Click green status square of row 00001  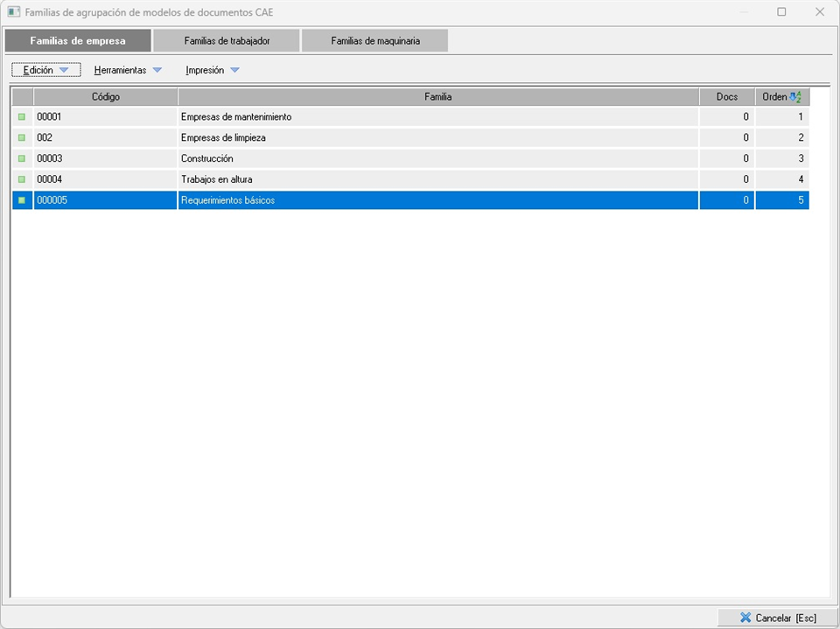22,116
